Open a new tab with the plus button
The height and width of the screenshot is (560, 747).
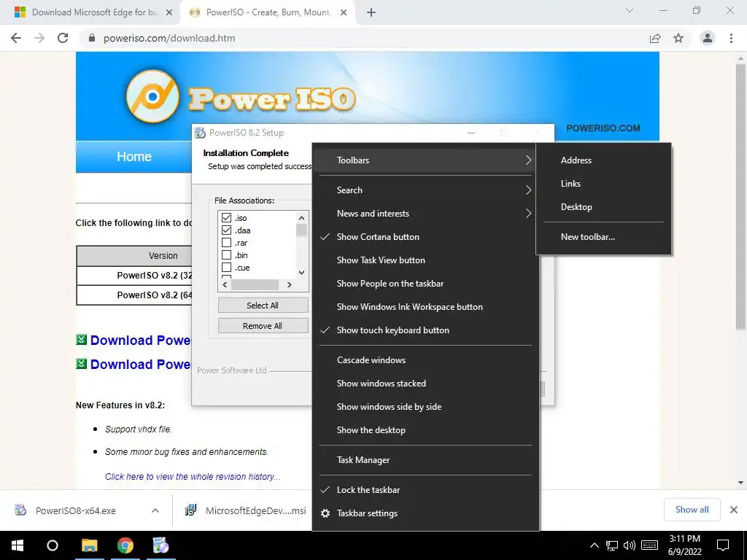click(371, 12)
